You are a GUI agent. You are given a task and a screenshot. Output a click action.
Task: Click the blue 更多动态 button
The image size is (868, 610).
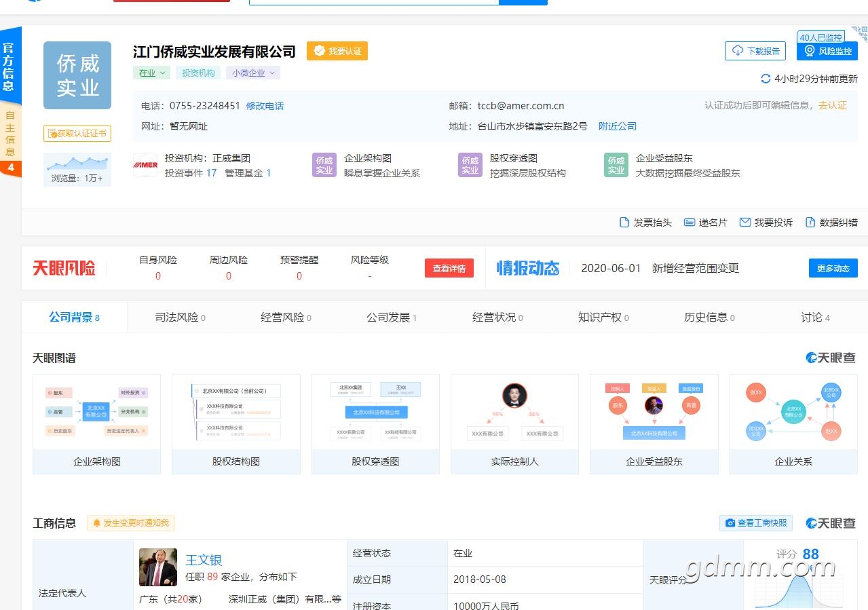pyautogui.click(x=833, y=268)
